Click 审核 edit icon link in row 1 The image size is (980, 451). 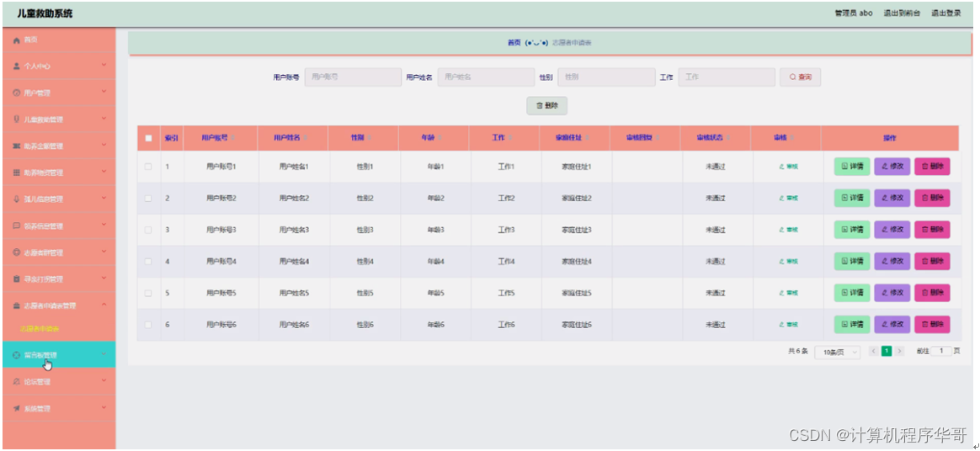pos(788,167)
